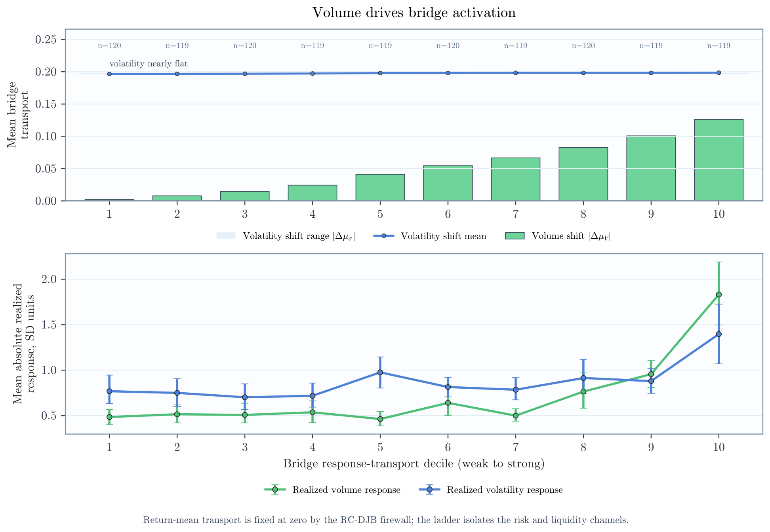The height and width of the screenshot is (532, 770).
Task: Click the x-axis tick '5' under the top chart
Action: pos(380,214)
